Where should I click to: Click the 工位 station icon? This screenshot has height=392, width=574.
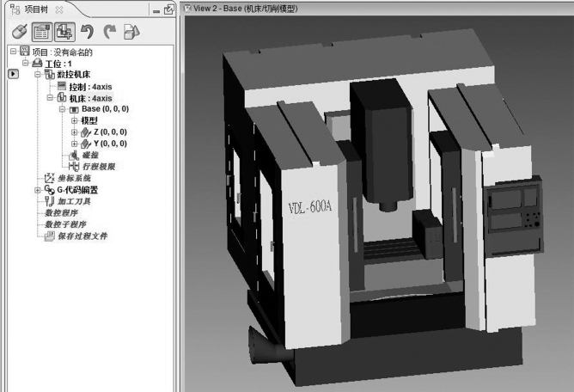[37, 63]
